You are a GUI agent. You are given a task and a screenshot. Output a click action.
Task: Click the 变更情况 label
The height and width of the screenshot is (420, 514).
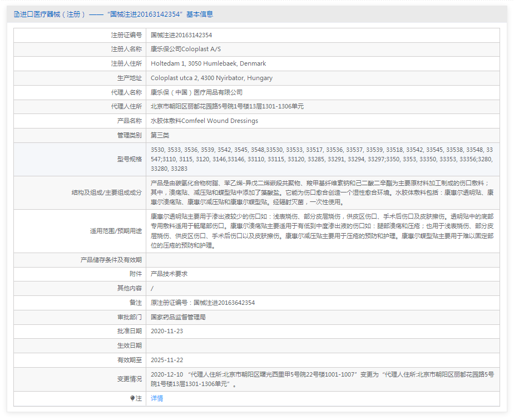[x=130, y=379]
